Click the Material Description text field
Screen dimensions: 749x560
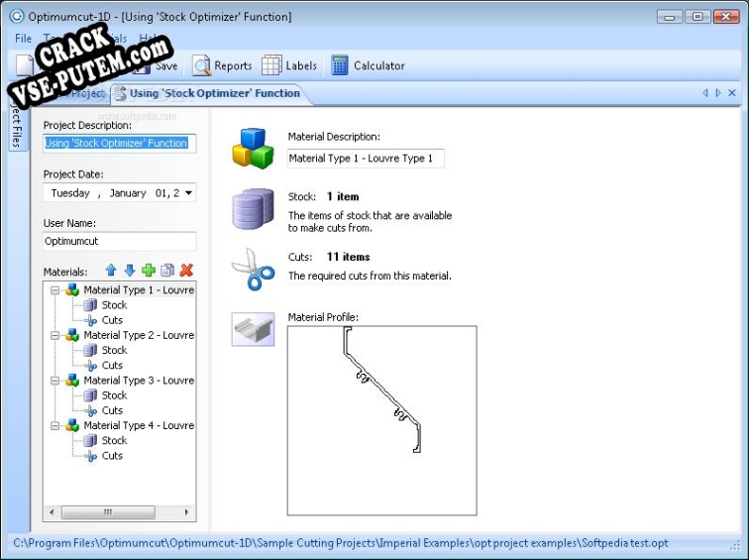[366, 159]
